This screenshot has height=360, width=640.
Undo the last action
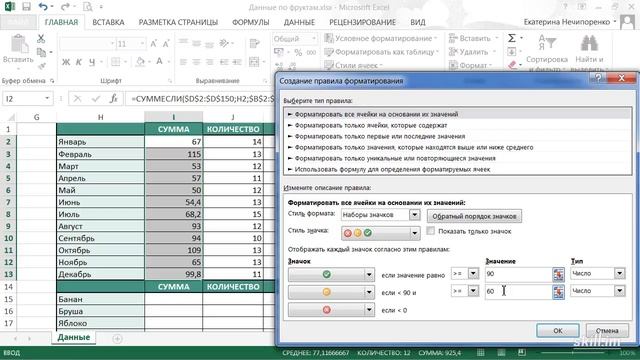(43, 7)
